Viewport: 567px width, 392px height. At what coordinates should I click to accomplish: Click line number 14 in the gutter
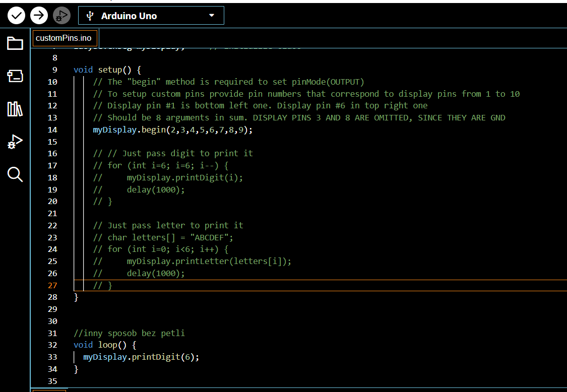52,130
